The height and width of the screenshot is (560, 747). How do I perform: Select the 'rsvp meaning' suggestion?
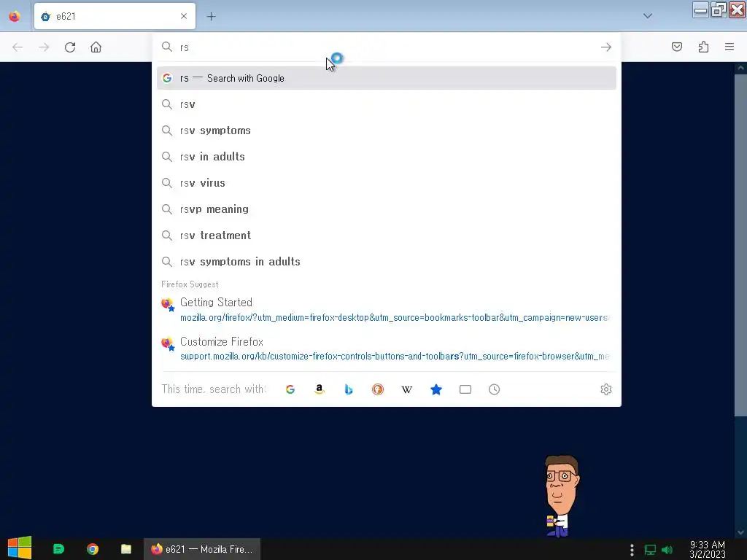coord(387,209)
